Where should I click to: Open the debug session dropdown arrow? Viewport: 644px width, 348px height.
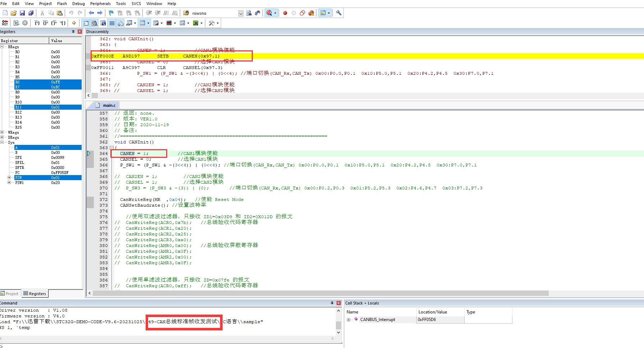[x=275, y=13]
